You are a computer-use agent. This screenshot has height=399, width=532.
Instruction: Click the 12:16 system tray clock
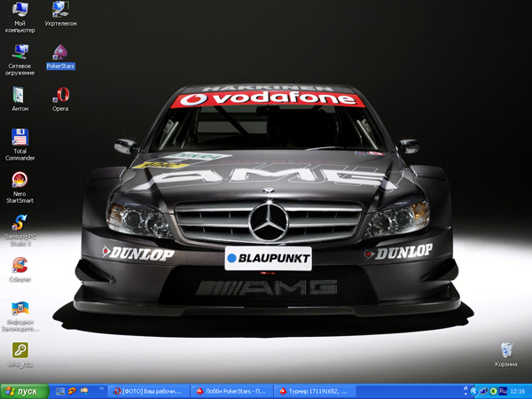click(x=518, y=391)
